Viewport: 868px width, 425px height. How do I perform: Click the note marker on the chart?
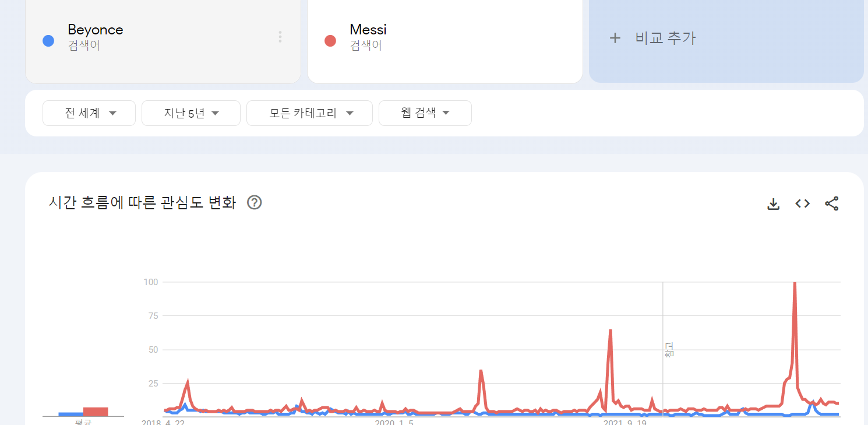pos(669,350)
